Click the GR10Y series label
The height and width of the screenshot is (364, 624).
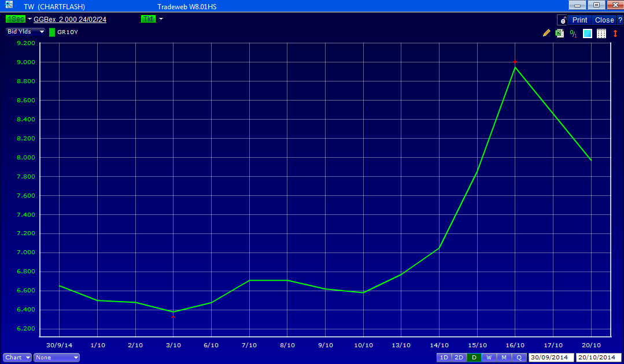(x=68, y=32)
